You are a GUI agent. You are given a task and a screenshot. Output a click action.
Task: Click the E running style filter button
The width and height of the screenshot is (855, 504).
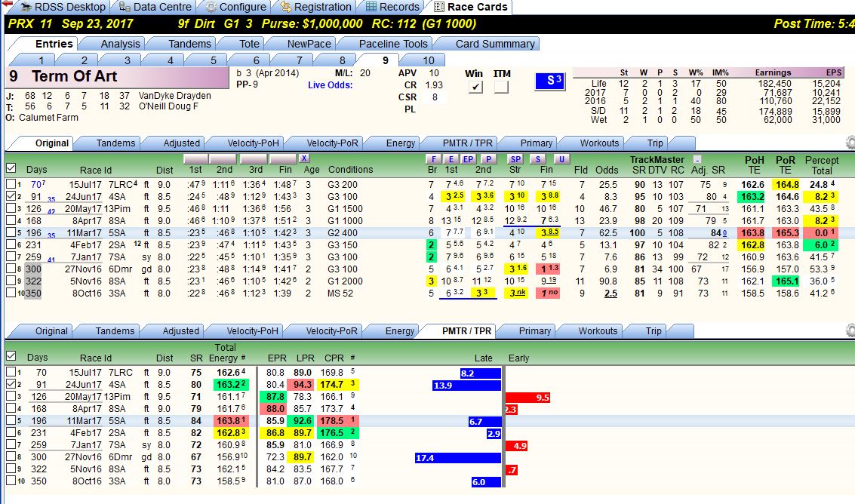(x=451, y=158)
